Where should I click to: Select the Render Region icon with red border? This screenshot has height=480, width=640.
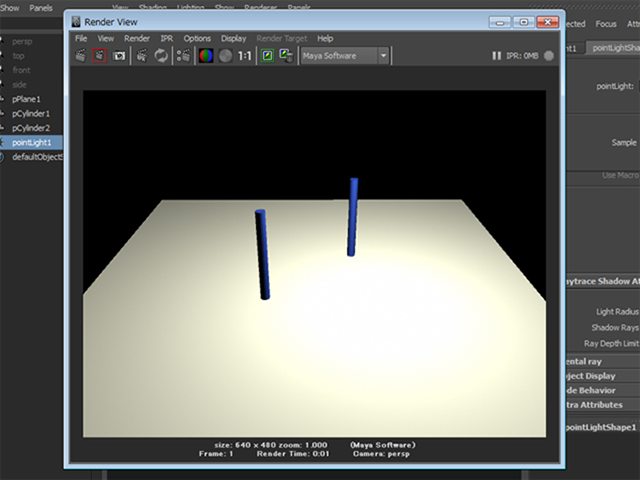[100, 56]
